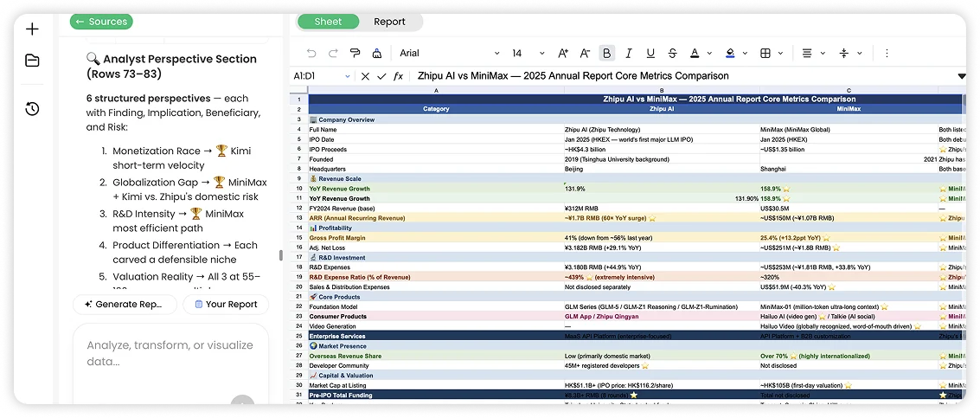This screenshot has height=418, width=980.
Task: Increase font size with A+ icon
Action: click(563, 53)
